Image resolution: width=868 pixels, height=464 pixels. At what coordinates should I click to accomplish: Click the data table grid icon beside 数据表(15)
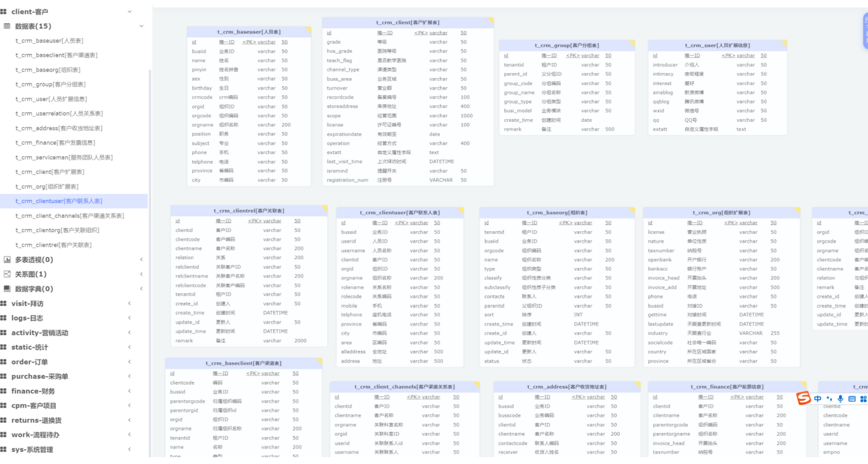pyautogui.click(x=7, y=26)
